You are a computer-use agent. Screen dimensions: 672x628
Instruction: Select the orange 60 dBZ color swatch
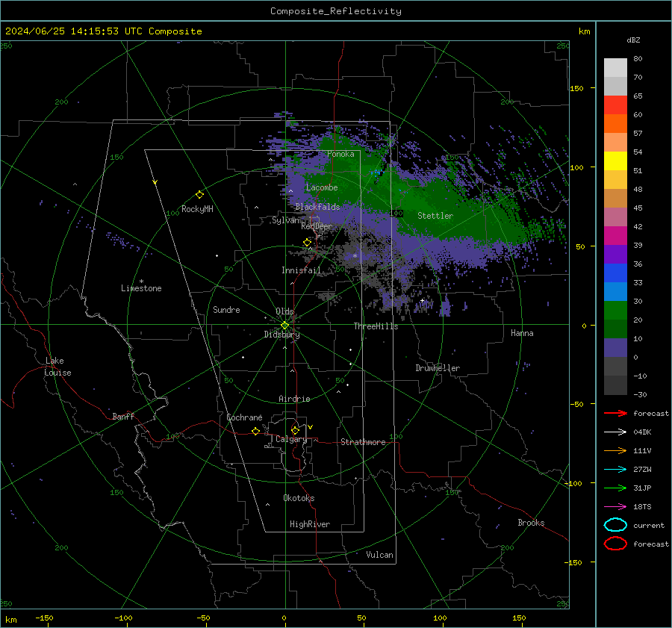[615, 124]
